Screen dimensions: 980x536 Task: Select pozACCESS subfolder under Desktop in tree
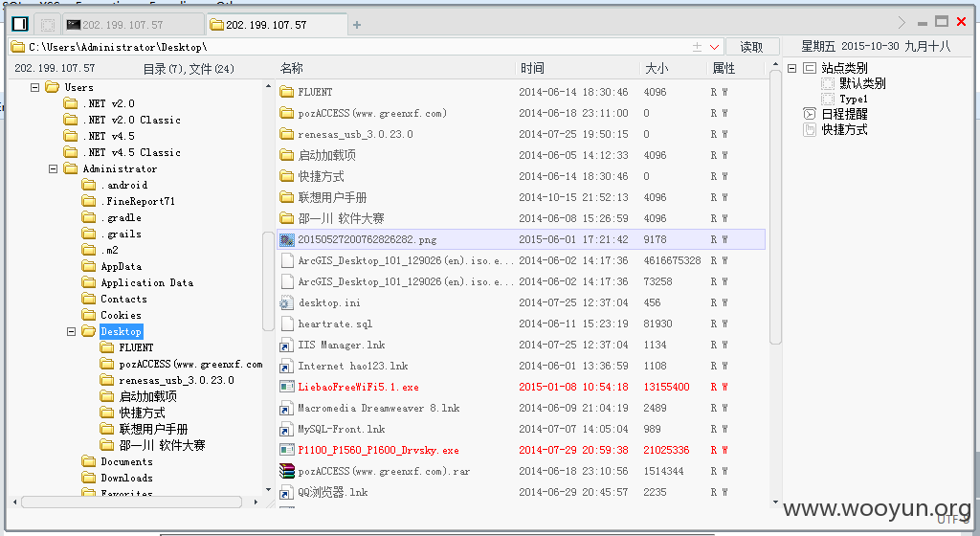181,364
